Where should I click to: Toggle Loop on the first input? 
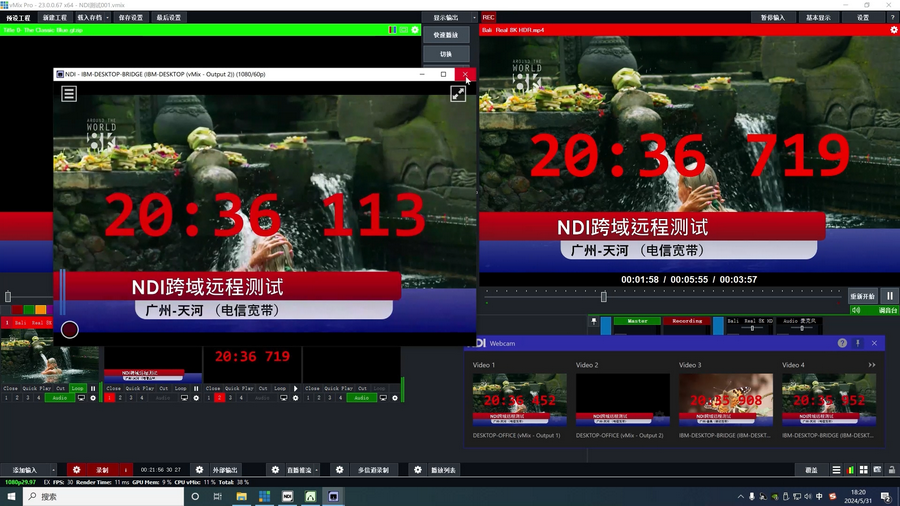coord(78,388)
